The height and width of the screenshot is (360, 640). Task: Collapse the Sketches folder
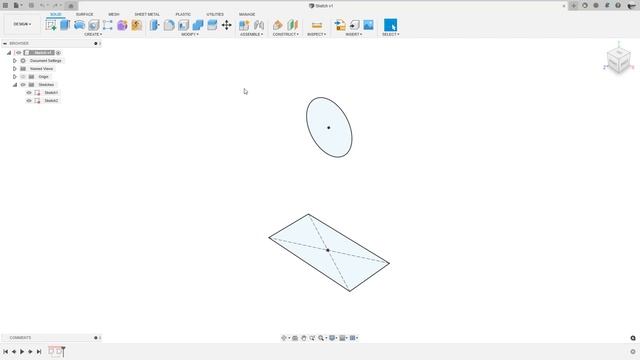click(x=15, y=84)
